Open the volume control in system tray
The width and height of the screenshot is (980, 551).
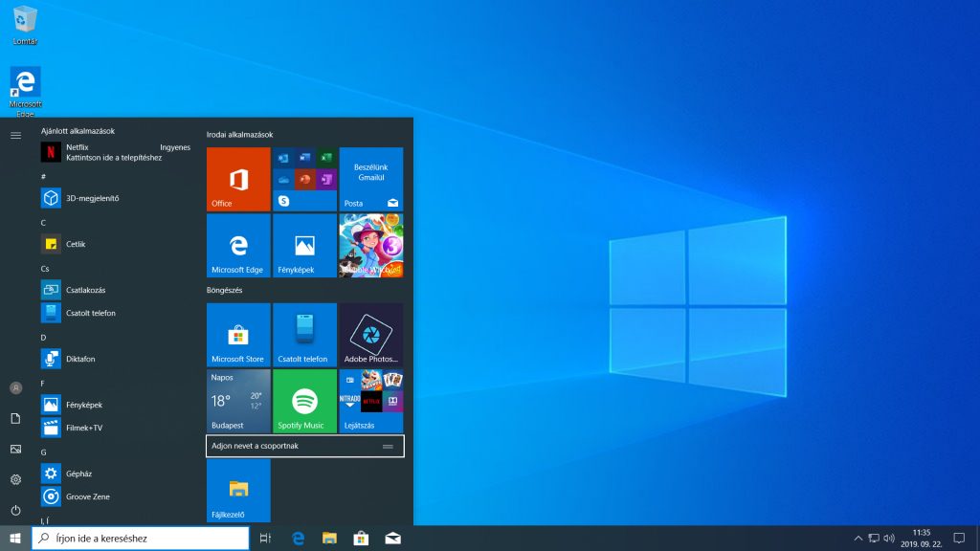[x=889, y=539]
